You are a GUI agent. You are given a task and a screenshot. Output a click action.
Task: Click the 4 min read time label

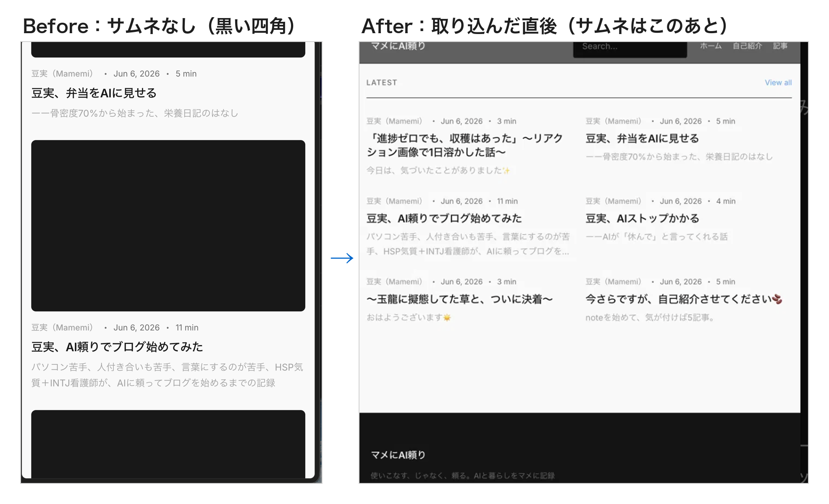[x=726, y=201]
